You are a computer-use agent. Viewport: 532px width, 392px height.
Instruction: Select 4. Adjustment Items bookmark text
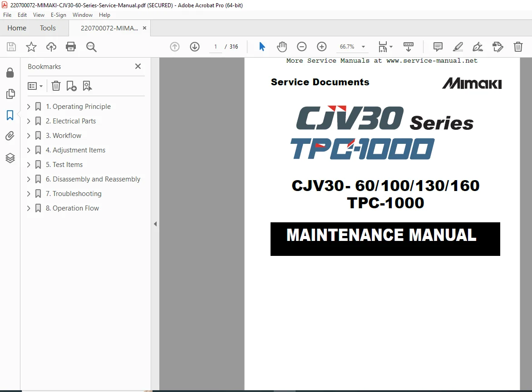pos(76,150)
